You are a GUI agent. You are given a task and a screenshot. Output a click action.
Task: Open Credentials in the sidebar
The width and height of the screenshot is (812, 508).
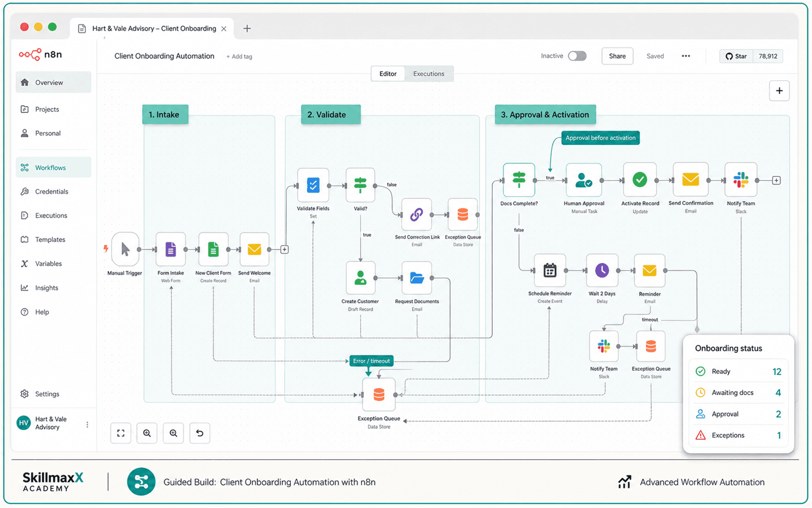click(x=53, y=192)
